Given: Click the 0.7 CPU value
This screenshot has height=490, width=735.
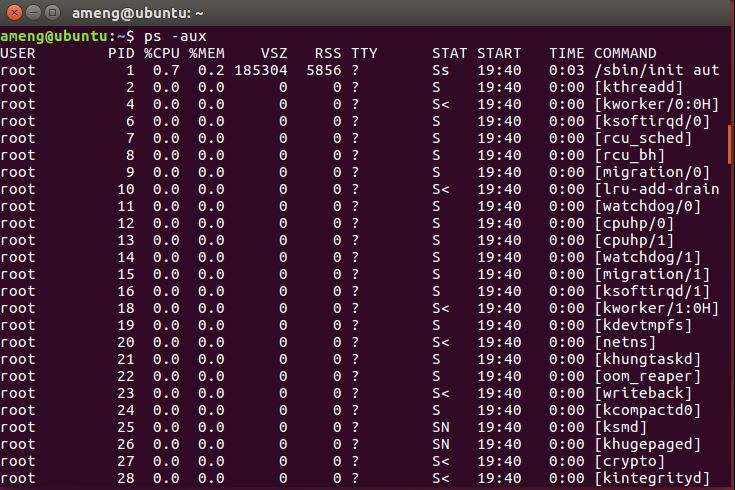Looking at the screenshot, I should [x=166, y=70].
